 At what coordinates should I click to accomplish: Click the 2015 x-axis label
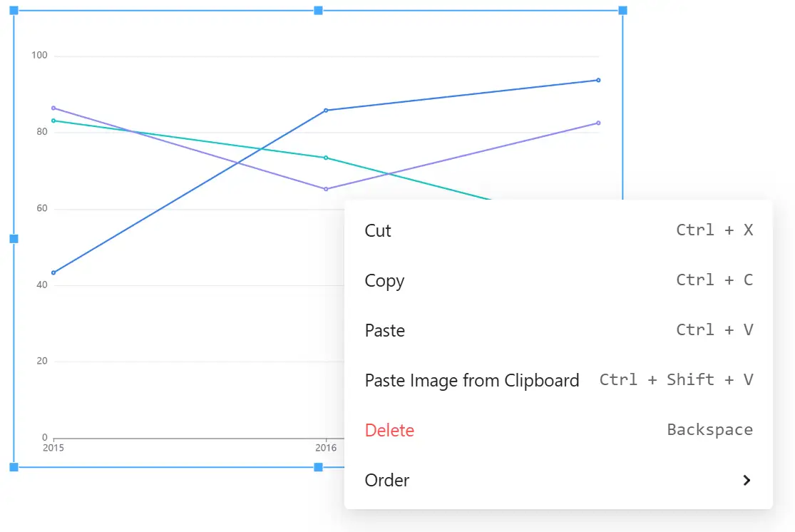pyautogui.click(x=53, y=449)
